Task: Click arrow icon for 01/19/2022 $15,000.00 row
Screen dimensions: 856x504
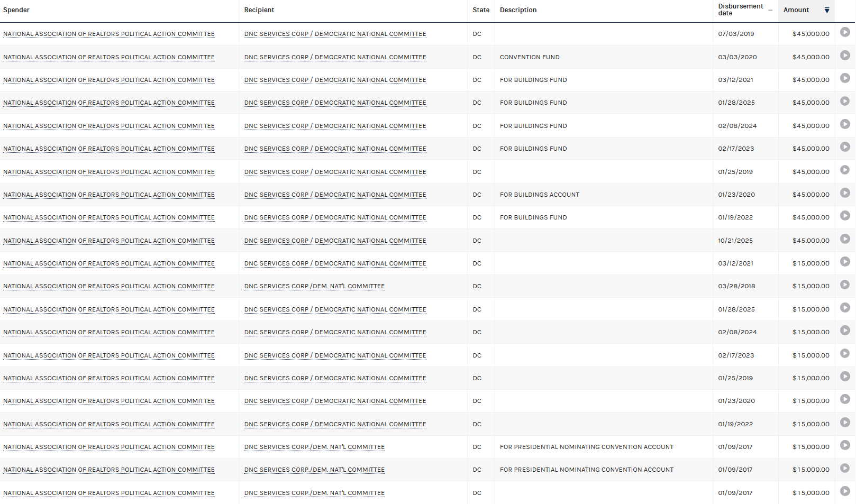Action: pos(845,423)
